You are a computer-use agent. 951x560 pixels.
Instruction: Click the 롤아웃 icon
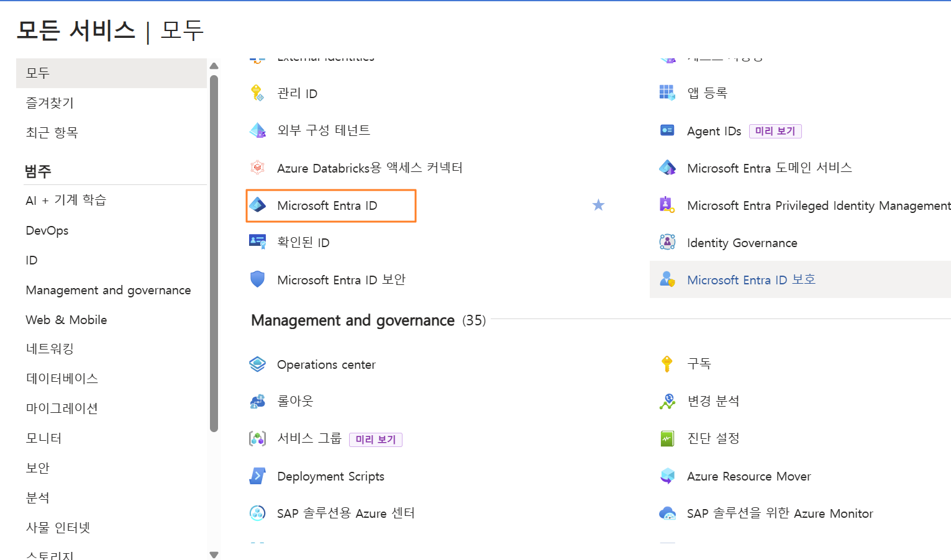pos(257,402)
